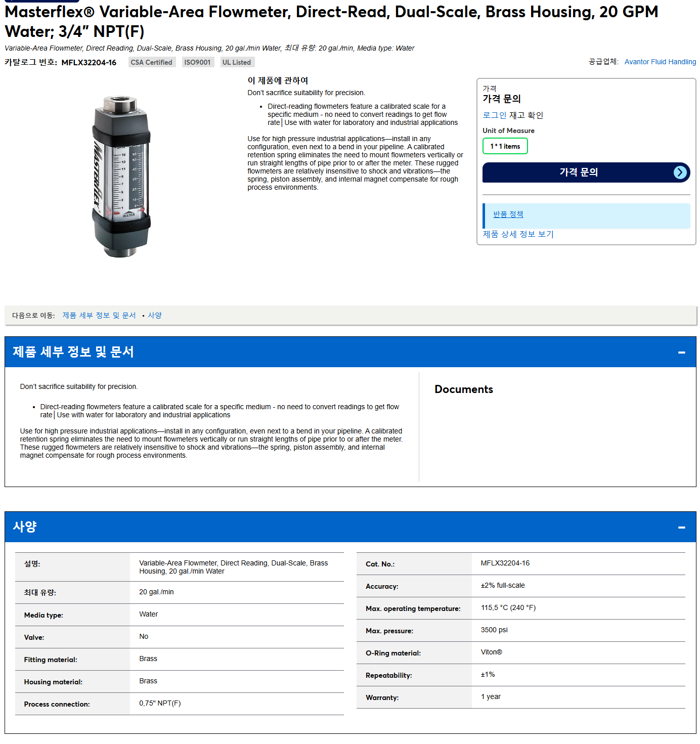This screenshot has width=700, height=744.
Task: Click the Media type value Water
Action: coord(148,615)
